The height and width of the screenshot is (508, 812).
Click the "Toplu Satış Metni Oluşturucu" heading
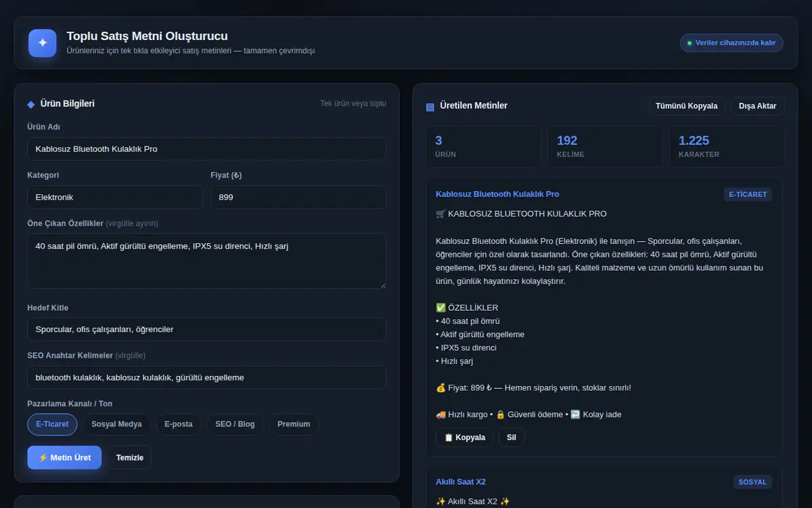[147, 37]
